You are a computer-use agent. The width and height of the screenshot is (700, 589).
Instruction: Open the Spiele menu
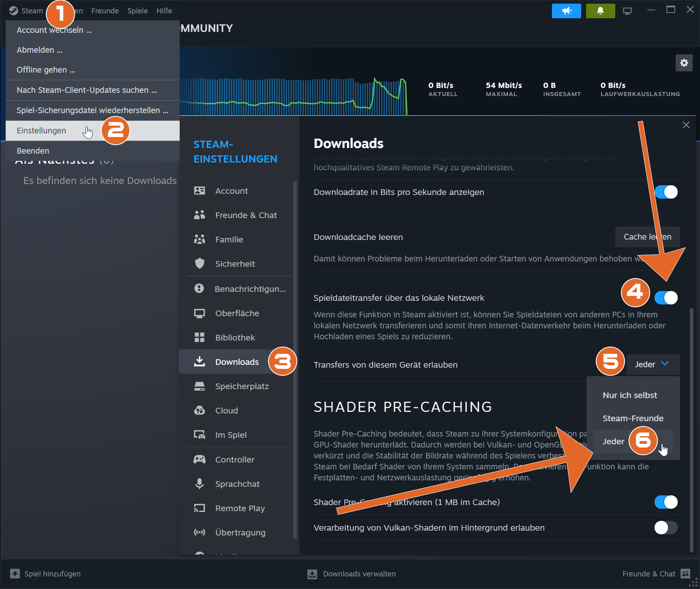137,11
